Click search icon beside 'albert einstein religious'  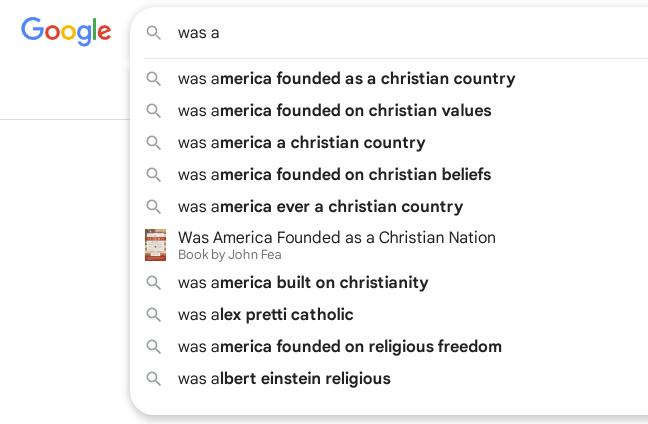(154, 378)
